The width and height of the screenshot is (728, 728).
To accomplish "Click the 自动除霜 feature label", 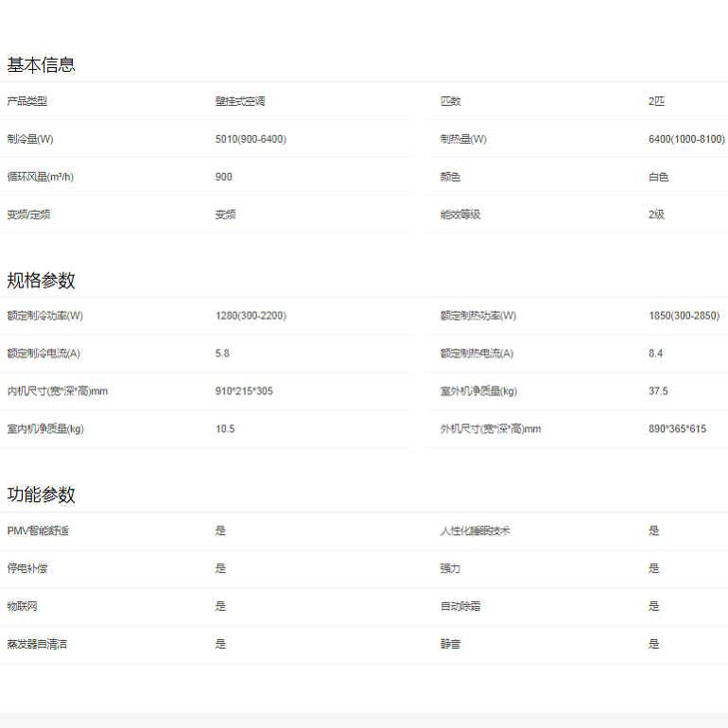I will pos(460,606).
